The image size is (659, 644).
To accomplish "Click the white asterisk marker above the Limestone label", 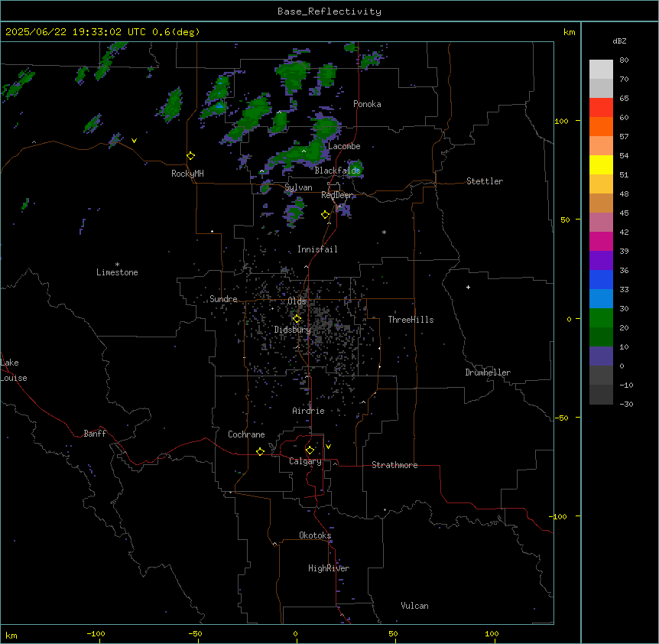I will click(x=117, y=265).
